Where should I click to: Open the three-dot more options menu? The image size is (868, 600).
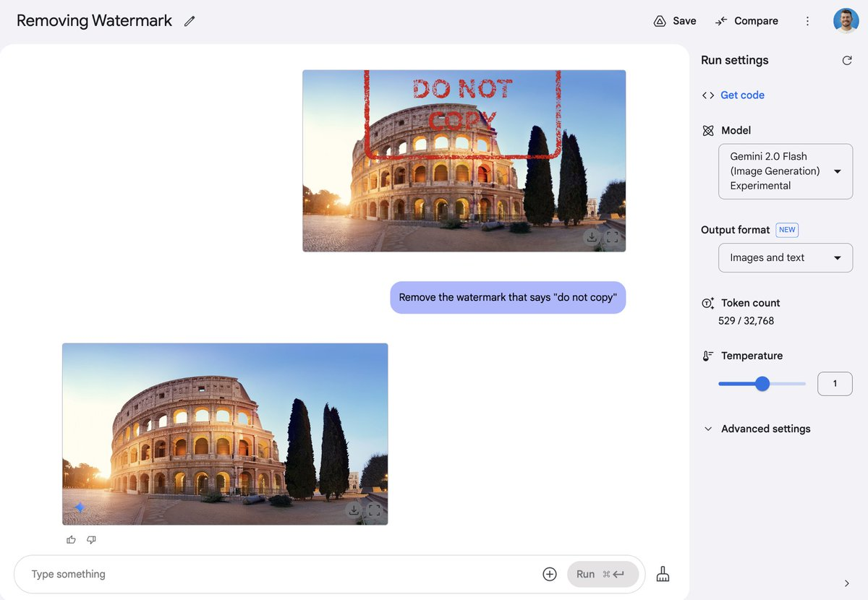click(808, 21)
